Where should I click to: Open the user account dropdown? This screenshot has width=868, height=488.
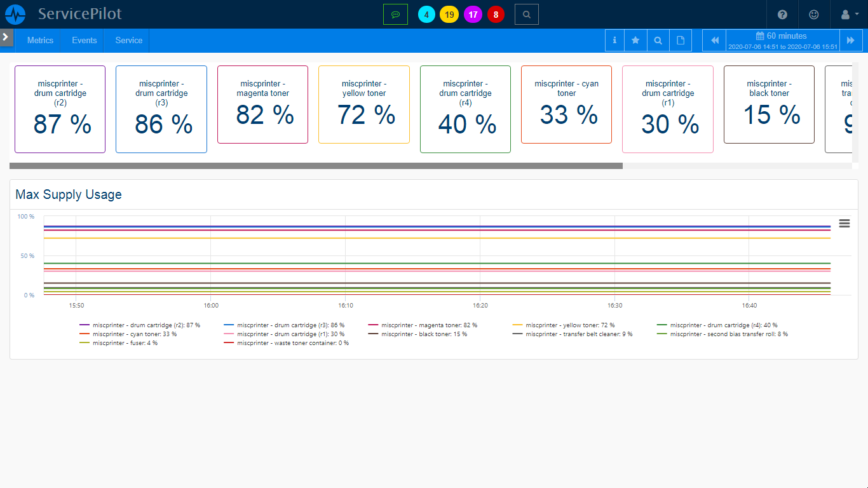(x=849, y=14)
